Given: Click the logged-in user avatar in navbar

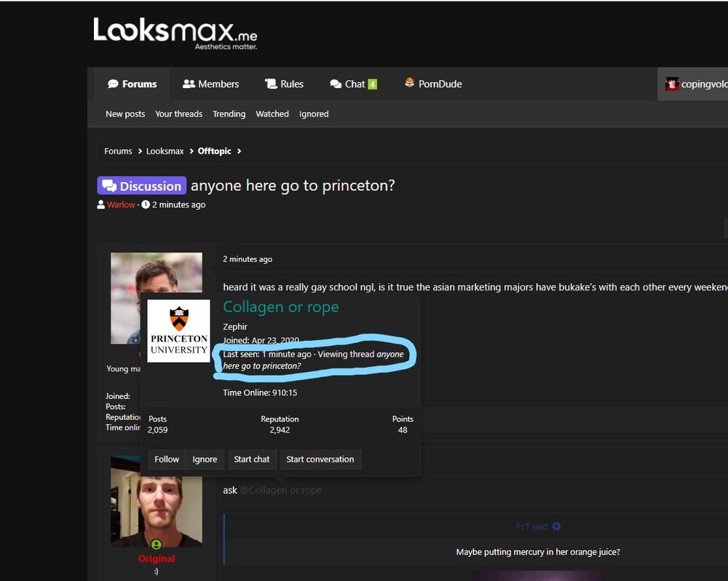Looking at the screenshot, I should (x=672, y=84).
